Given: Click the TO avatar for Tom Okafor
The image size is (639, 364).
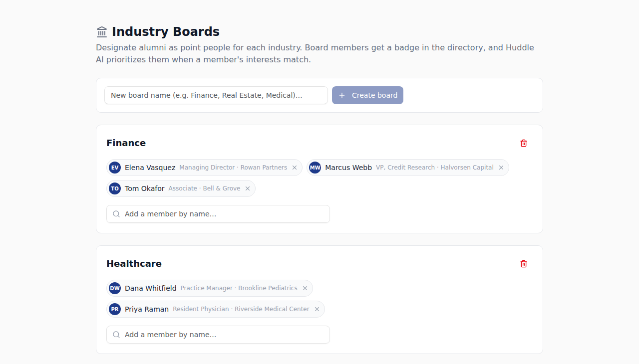Looking at the screenshot, I should (115, 188).
